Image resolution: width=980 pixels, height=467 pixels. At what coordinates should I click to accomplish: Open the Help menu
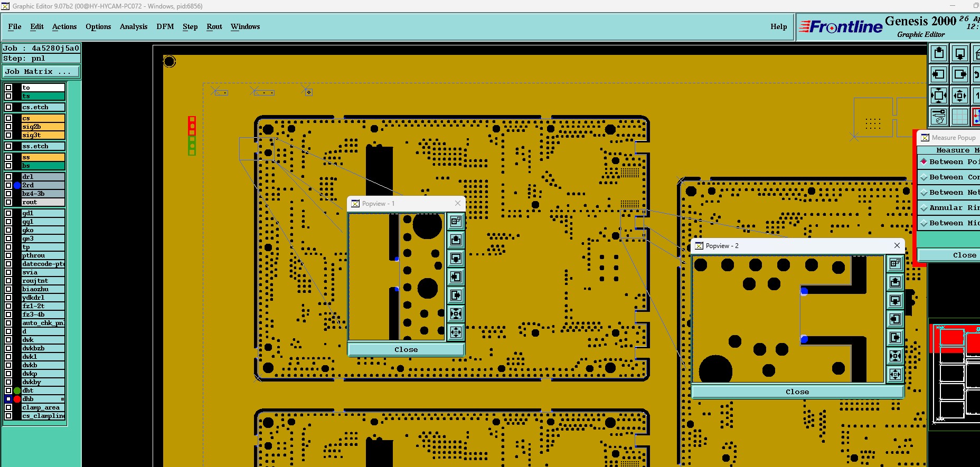(778, 26)
